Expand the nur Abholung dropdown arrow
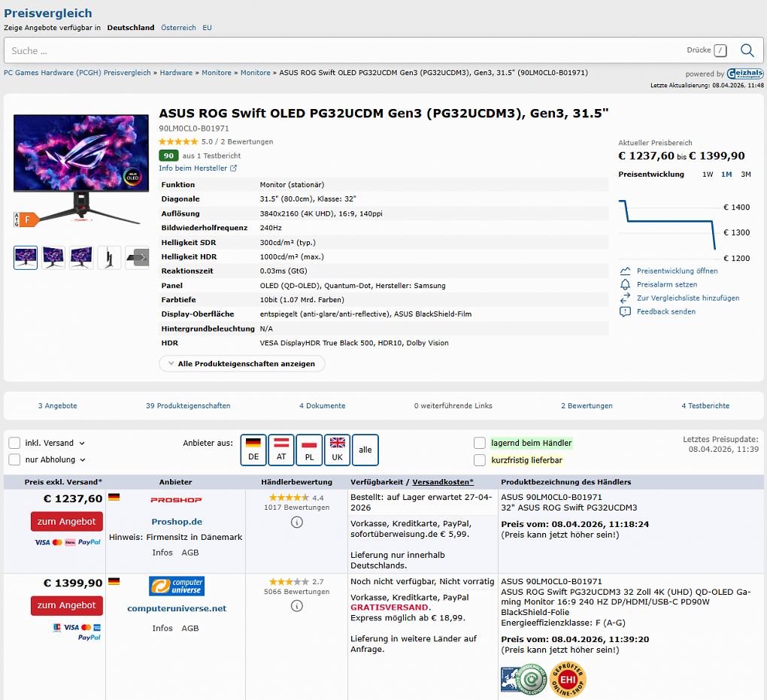Viewport: 767px width, 700px height. click(x=83, y=460)
